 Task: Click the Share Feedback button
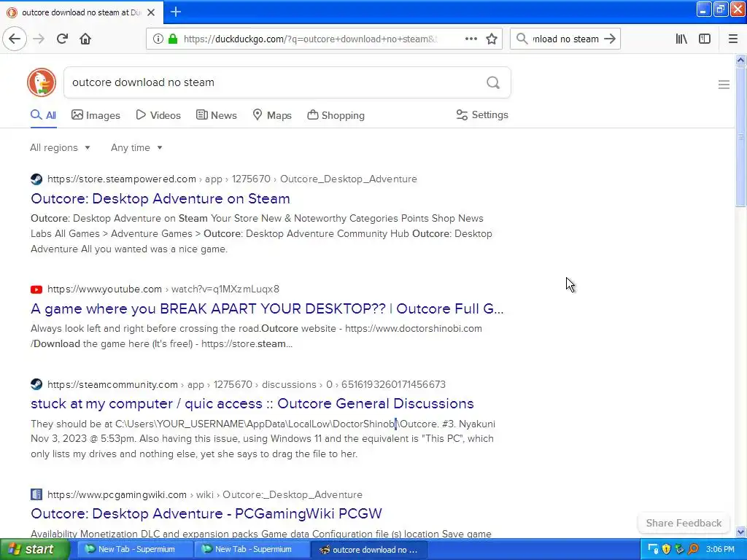click(684, 523)
